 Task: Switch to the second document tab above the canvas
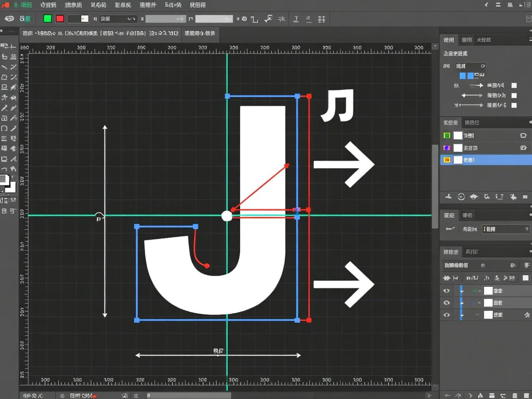tap(199, 34)
